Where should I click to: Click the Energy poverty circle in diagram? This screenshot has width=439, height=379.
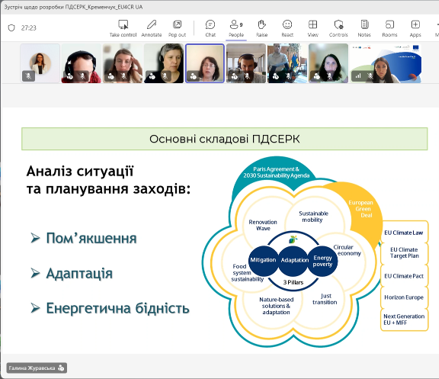[322, 261]
